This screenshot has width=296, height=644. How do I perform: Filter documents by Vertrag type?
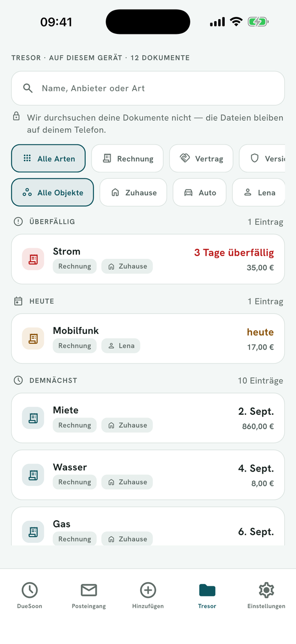[201, 158]
